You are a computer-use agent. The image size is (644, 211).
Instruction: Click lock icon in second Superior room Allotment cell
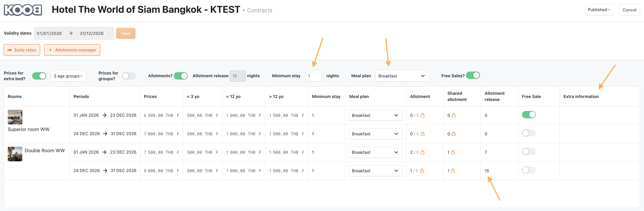click(422, 134)
